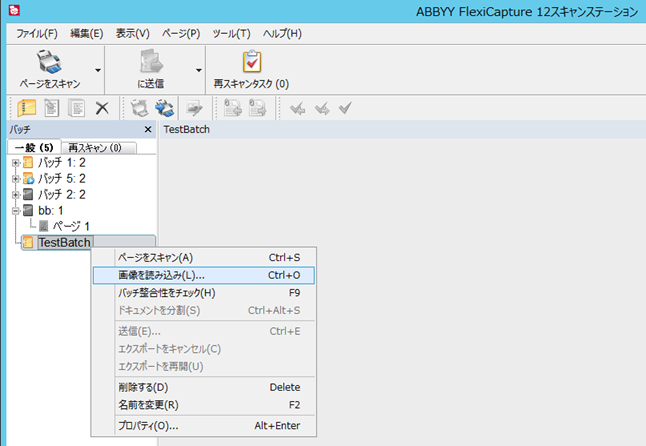Screen dimensions: 646x446
Task: Select バッチ 2: 2 in batch tree
Action: click(62, 194)
